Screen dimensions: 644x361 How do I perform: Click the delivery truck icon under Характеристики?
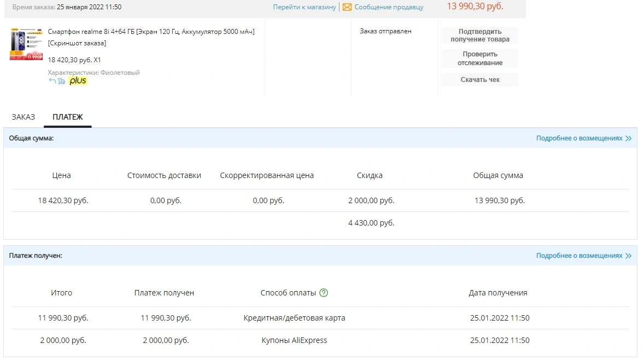point(61,81)
